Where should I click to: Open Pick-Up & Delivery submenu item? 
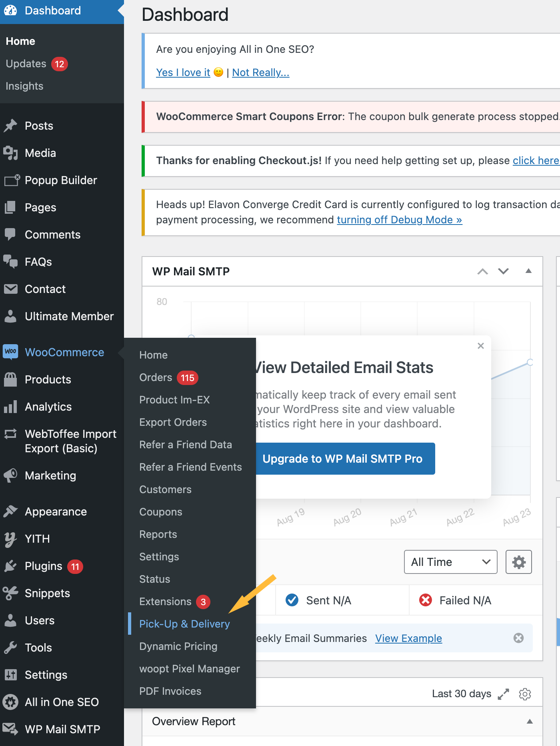point(184,624)
